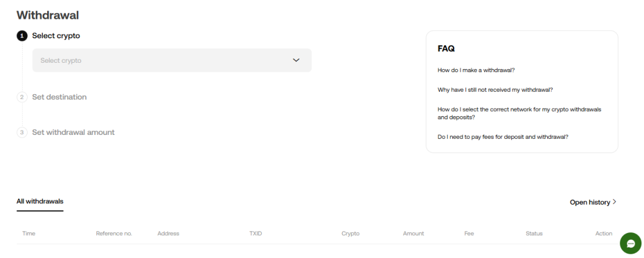The image size is (644, 258).
Task: Click the Select crypto step heading
Action: [x=56, y=36]
